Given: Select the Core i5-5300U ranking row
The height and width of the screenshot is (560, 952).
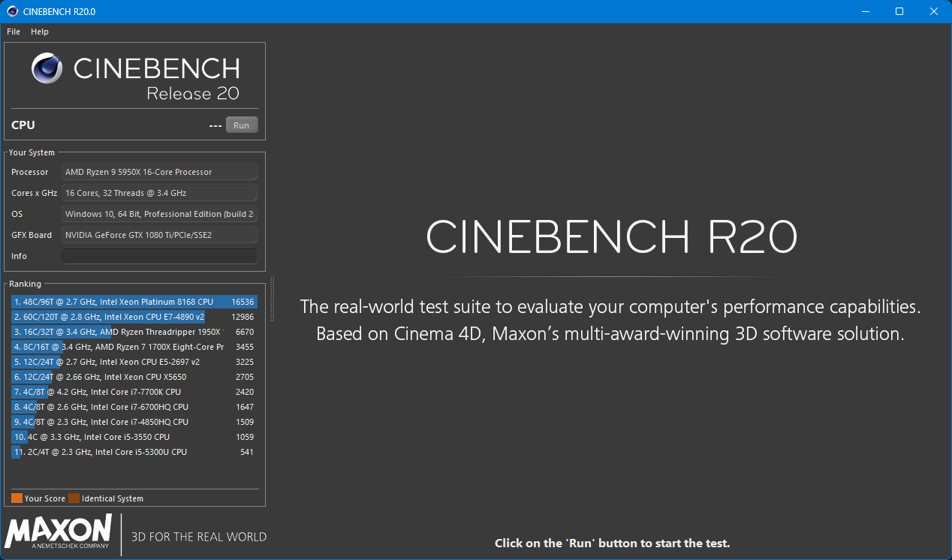Looking at the screenshot, I should point(134,452).
